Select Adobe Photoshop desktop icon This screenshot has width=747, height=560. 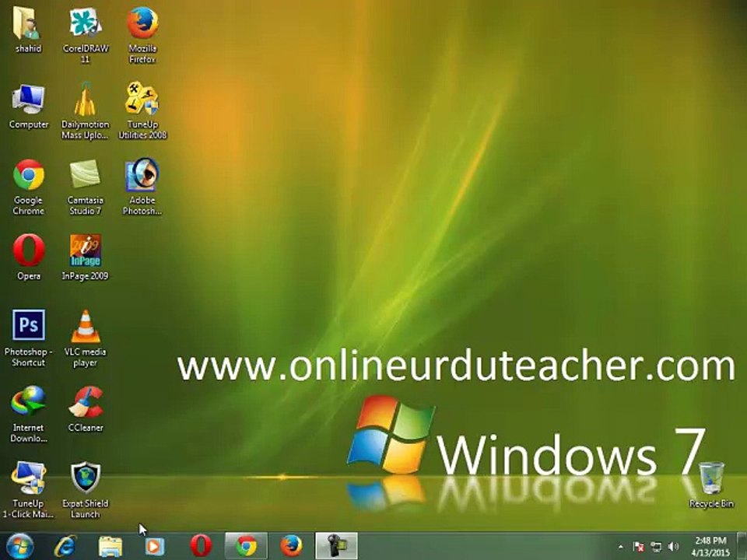pos(142,187)
